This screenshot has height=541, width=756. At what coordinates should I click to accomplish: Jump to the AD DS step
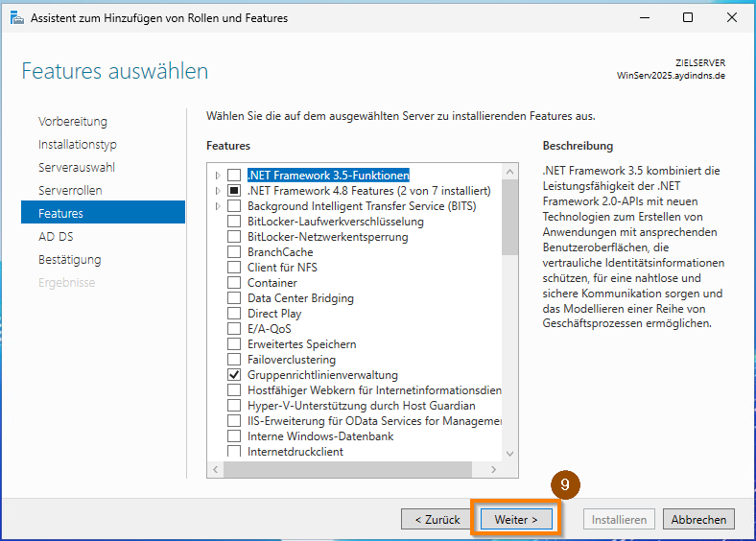tap(56, 237)
